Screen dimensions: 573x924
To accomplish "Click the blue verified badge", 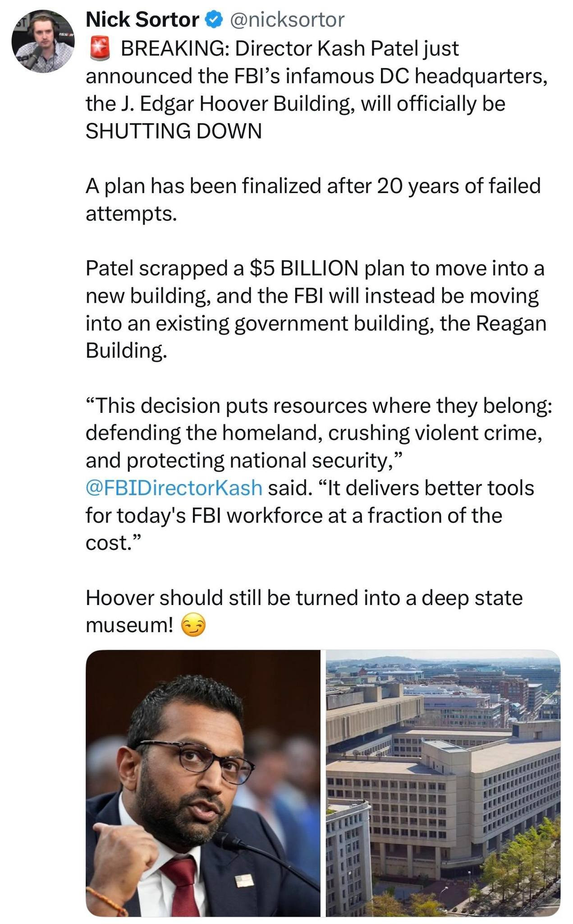I will [213, 19].
